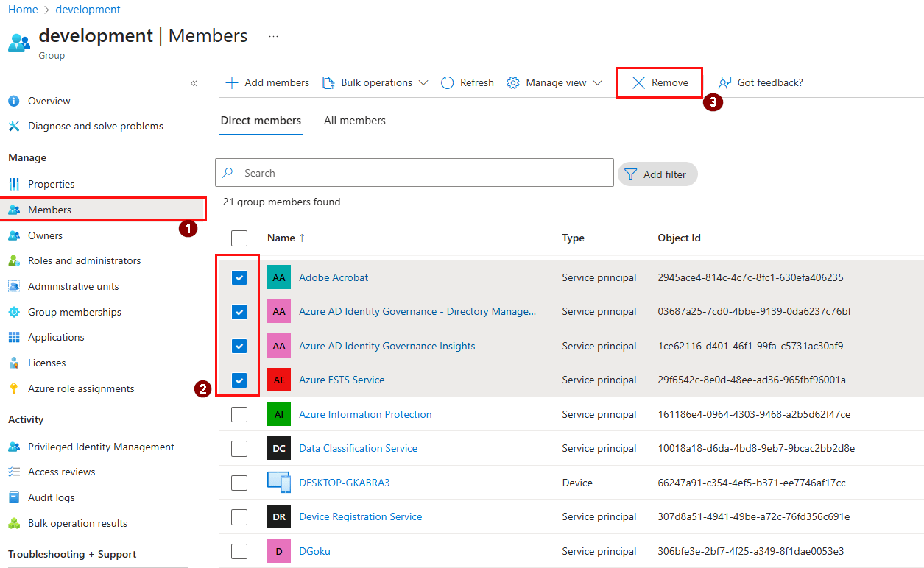This screenshot has width=924, height=568.
Task: Toggle the select all members checkbox
Action: point(239,238)
